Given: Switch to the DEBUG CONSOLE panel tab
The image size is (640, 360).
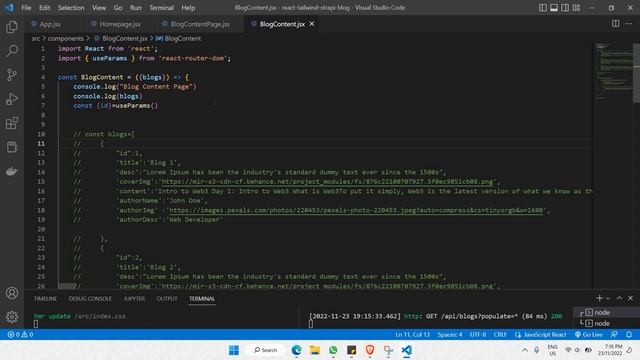Looking at the screenshot, I should click(x=90, y=299).
